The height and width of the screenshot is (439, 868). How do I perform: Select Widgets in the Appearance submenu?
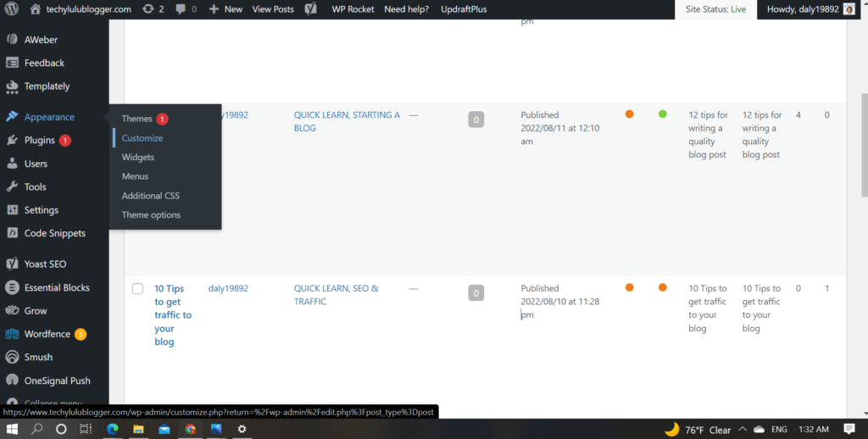coord(138,158)
